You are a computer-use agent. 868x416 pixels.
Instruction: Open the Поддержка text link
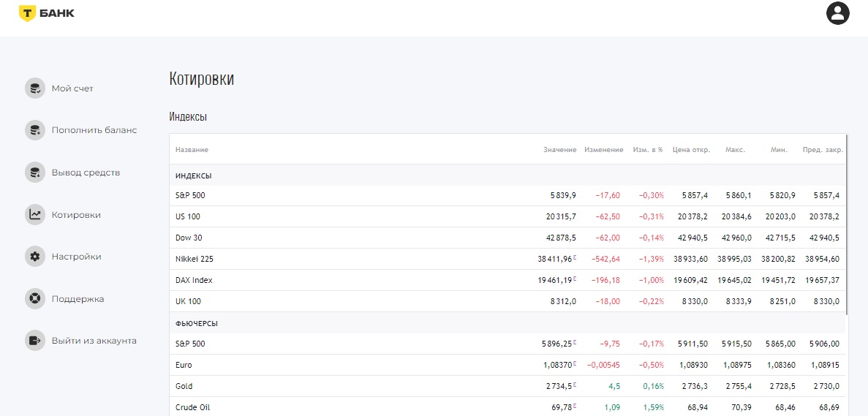click(78, 299)
